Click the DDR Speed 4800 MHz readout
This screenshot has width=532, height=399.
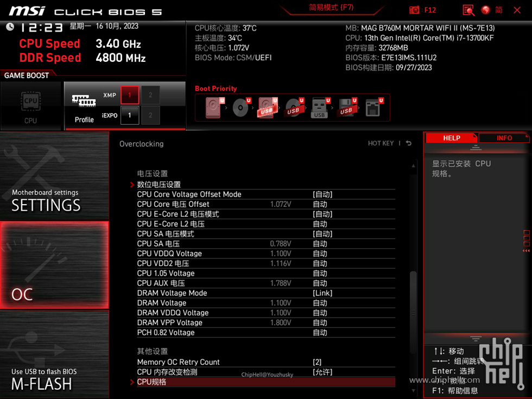coord(83,58)
